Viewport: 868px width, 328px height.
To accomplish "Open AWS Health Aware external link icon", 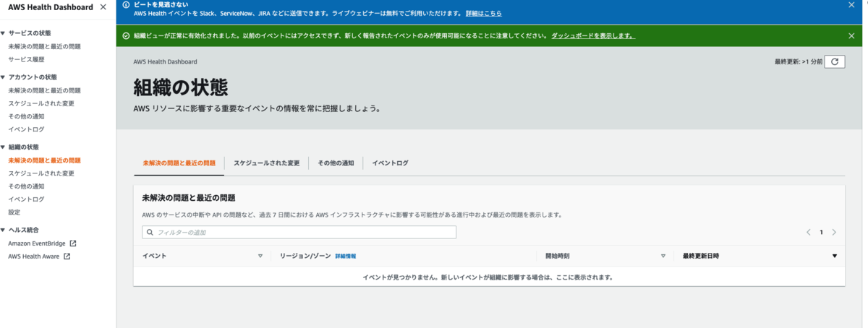I will (x=67, y=256).
